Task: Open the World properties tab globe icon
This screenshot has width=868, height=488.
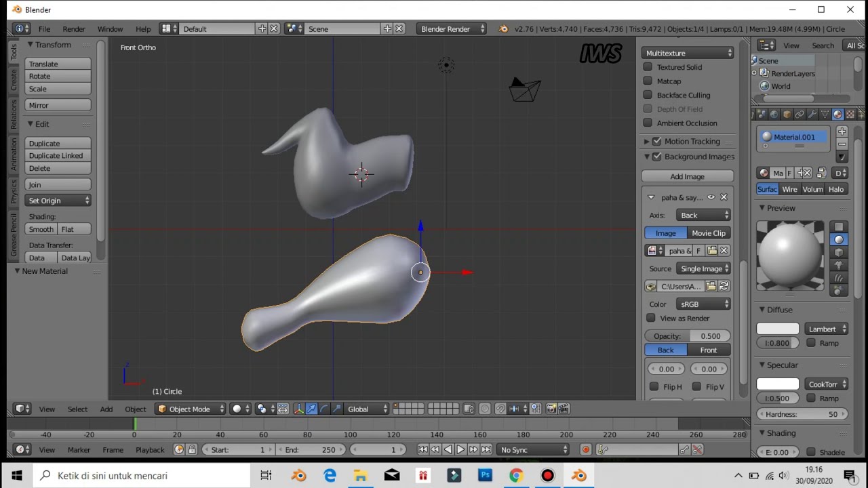Action: click(774, 115)
